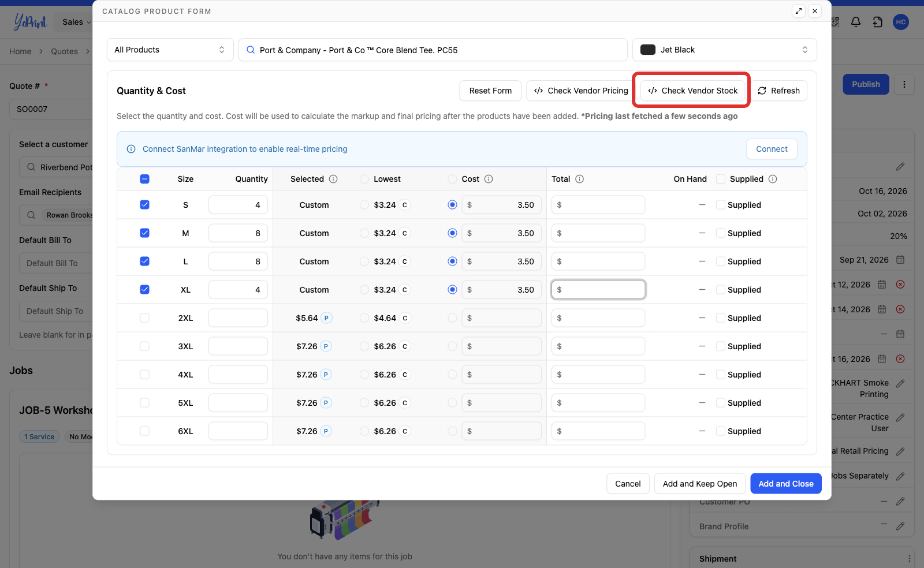Open the calendar icon next to Sep 21, 2026
The image size is (924, 568).
(900, 260)
